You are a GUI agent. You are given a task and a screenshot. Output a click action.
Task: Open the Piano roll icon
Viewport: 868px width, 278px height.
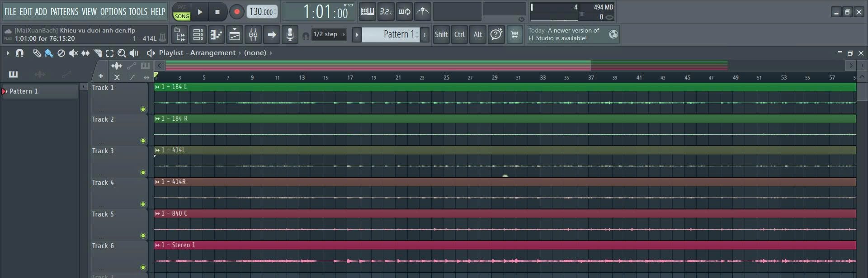[x=217, y=35]
